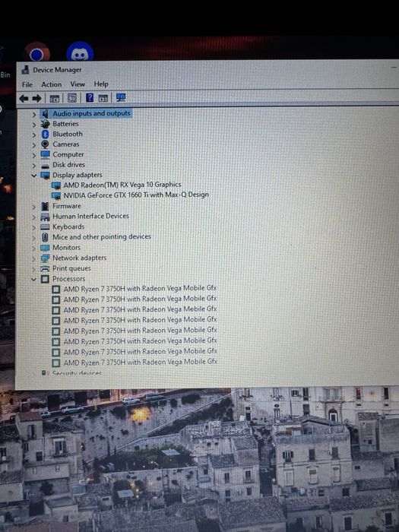Click the NVIDIA adapter device icon

click(x=56, y=196)
